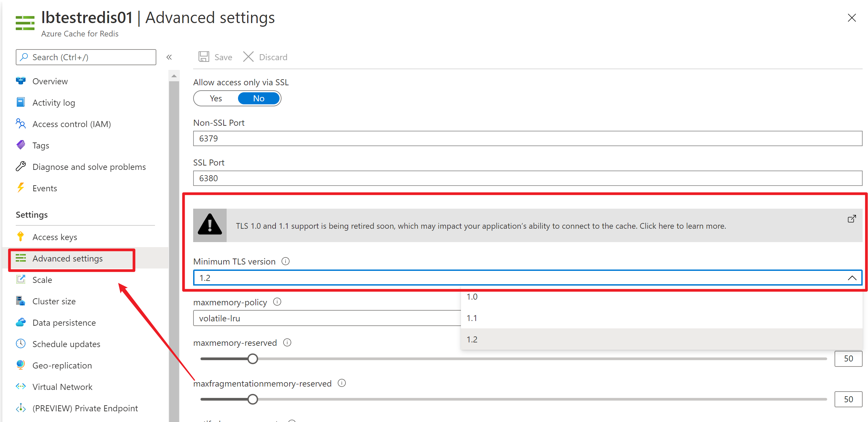Click the Cluster size icon
Screen dimensions: 868x422
coord(20,301)
